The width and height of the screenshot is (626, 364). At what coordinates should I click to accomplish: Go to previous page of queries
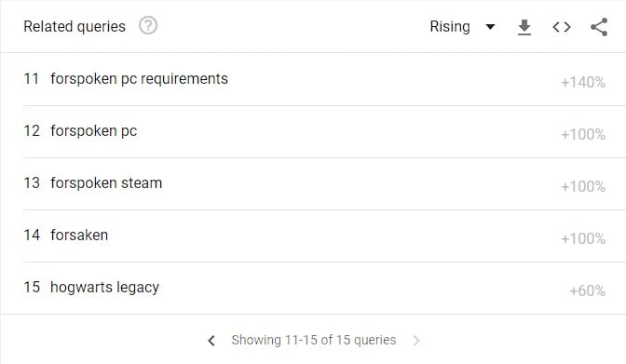coord(211,341)
